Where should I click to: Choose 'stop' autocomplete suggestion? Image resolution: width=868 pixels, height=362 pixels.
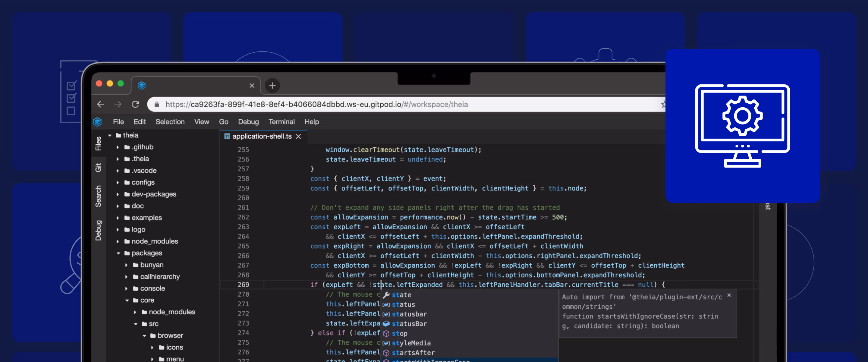[x=469, y=333]
